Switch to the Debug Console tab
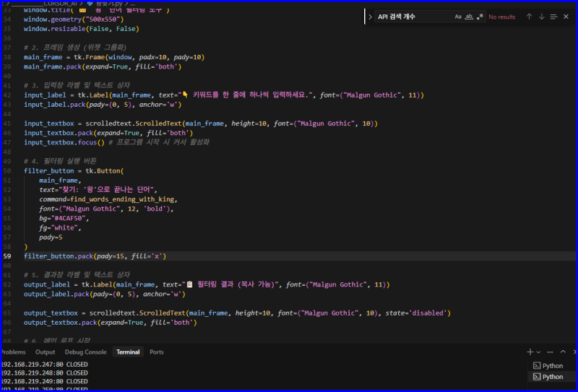The height and width of the screenshot is (392, 578). click(85, 352)
